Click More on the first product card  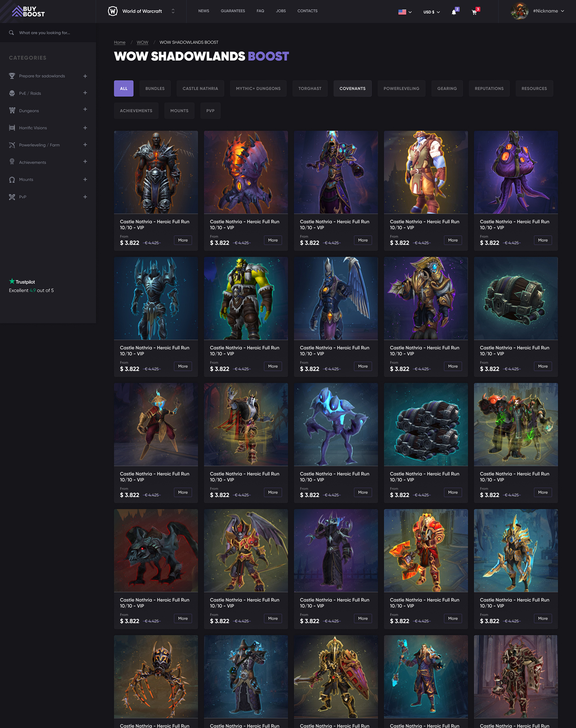(183, 240)
